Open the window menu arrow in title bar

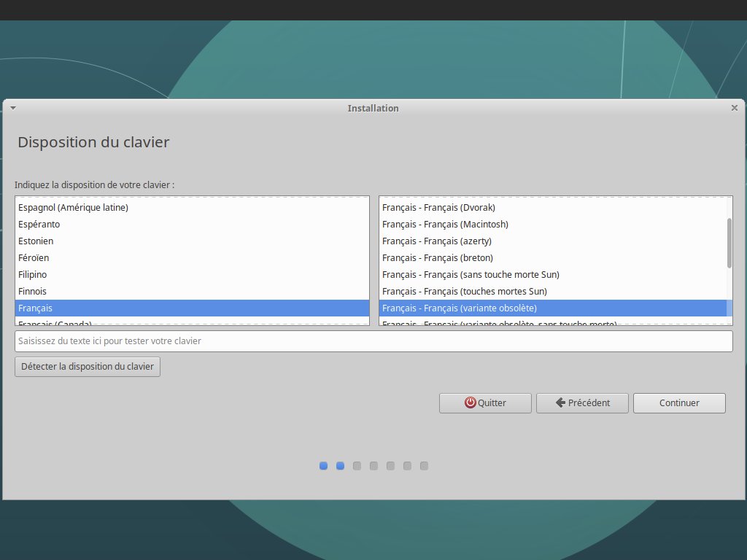tap(12, 108)
